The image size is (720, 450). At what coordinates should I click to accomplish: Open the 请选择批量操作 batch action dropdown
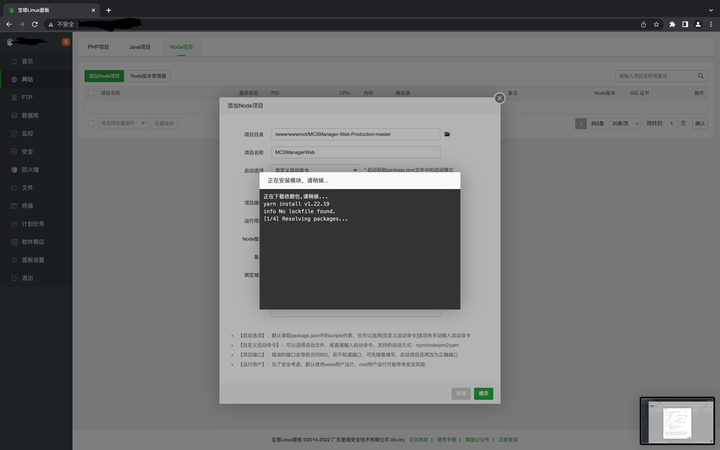tap(123, 124)
